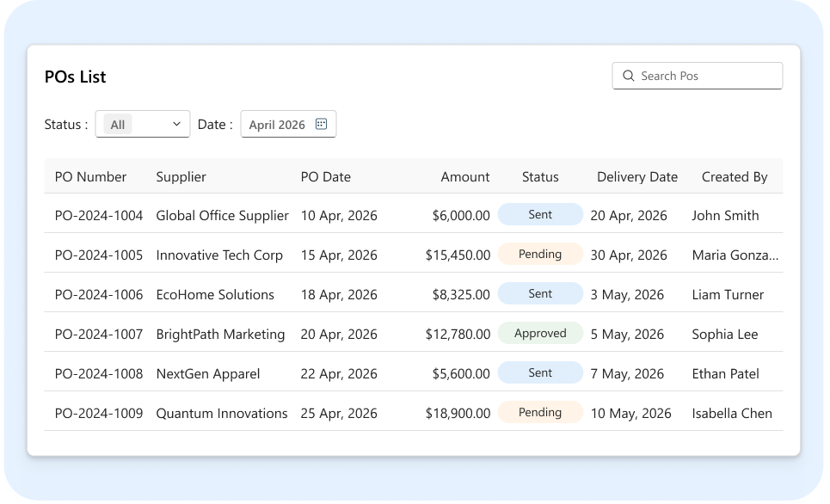The height and width of the screenshot is (504, 830).
Task: Open the Status filter dropdown
Action: [x=143, y=124]
